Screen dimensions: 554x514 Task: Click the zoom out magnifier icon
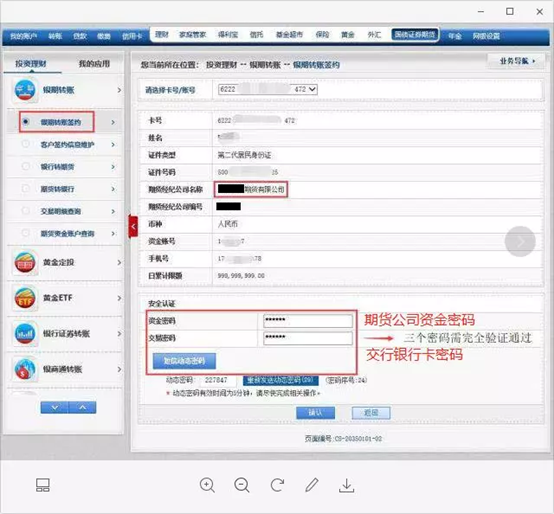click(242, 485)
